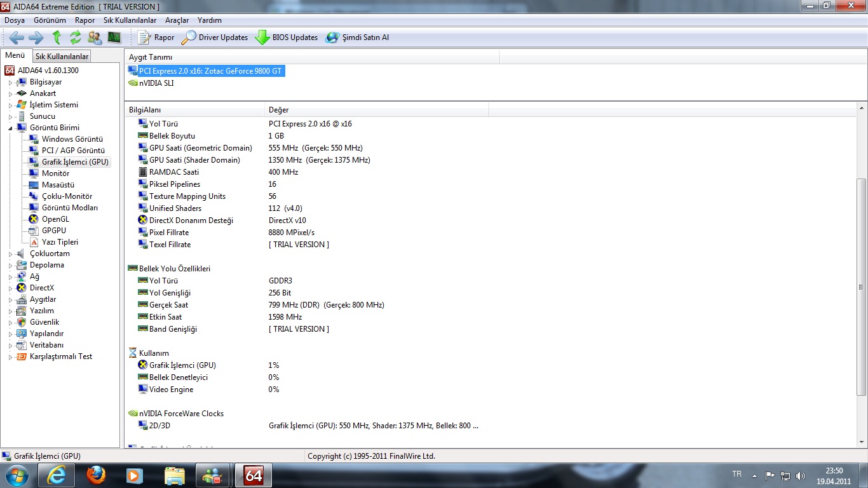Click the users icon in toolbar
Screen dimensions: 868x488
coord(95,37)
